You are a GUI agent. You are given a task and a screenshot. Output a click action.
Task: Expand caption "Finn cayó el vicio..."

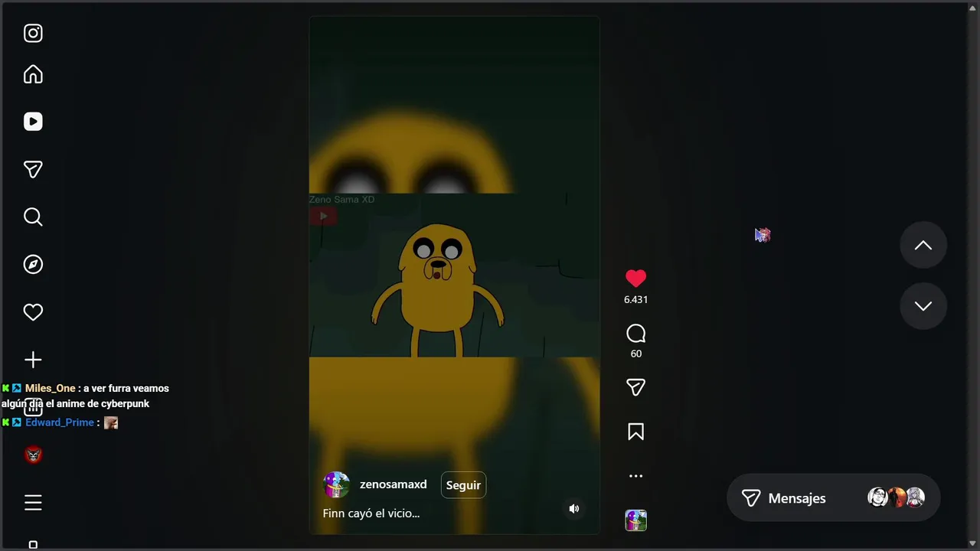tap(371, 514)
